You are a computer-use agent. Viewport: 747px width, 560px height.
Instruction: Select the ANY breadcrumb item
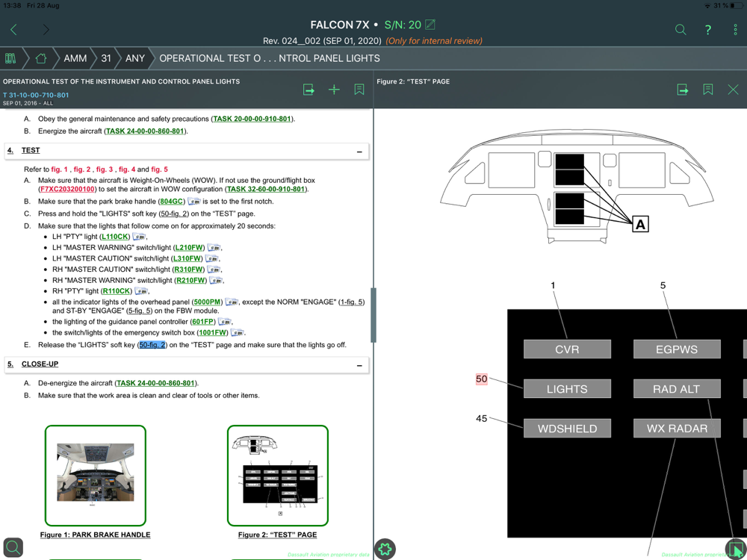click(134, 58)
